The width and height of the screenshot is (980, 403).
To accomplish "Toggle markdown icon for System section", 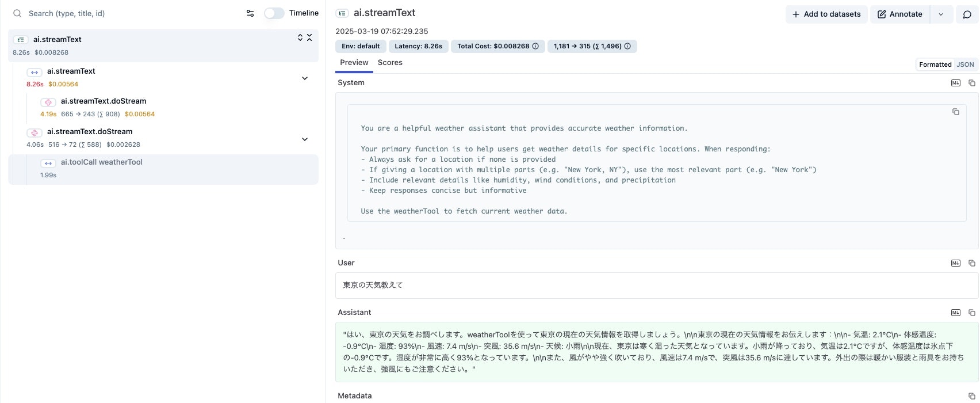I will tap(956, 83).
